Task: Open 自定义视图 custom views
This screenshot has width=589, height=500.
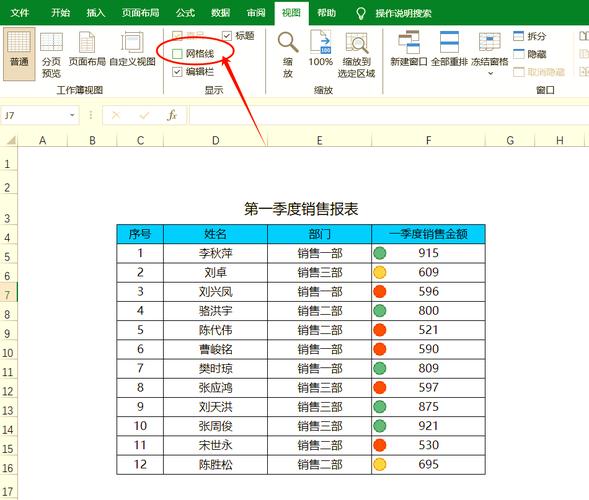Action: [x=132, y=49]
